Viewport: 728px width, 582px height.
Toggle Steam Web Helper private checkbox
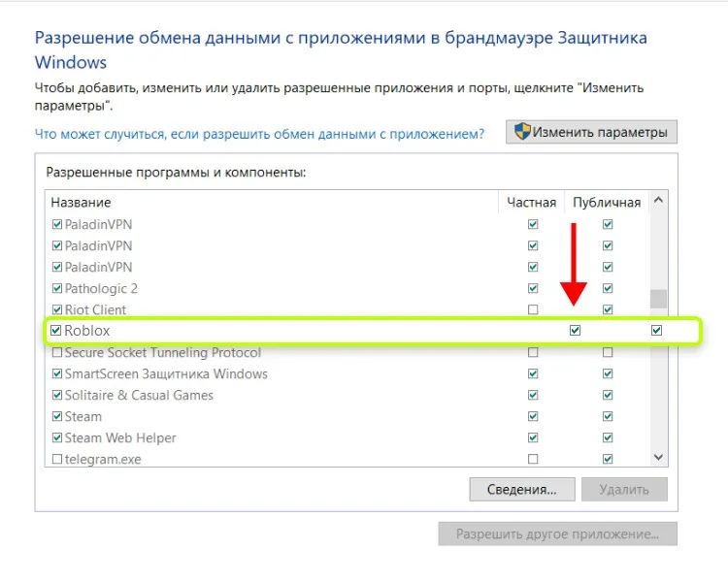point(533,437)
